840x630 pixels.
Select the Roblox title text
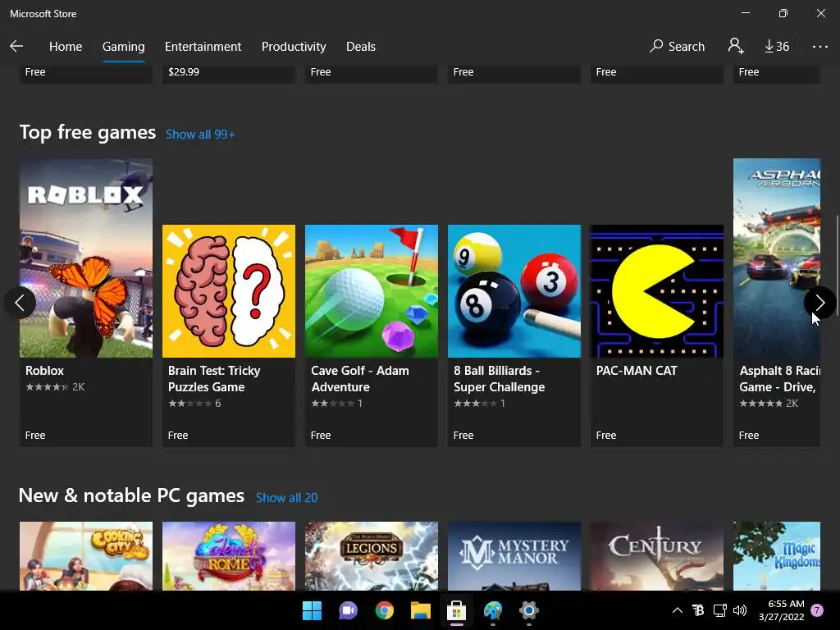pos(44,371)
